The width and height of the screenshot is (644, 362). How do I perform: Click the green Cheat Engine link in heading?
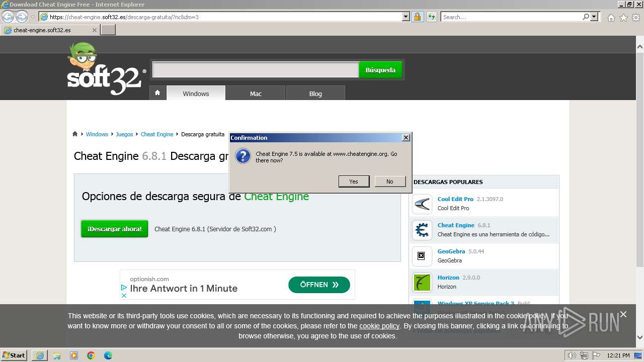276,196
